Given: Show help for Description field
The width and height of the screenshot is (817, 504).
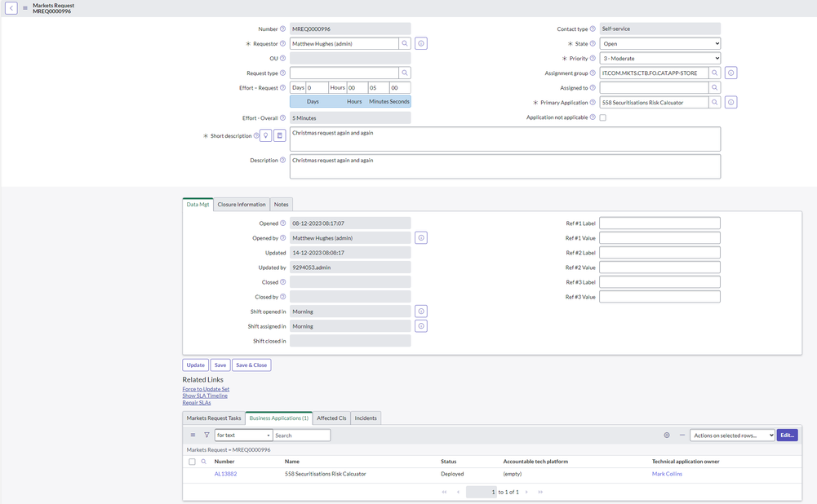Looking at the screenshot, I should (x=283, y=161).
